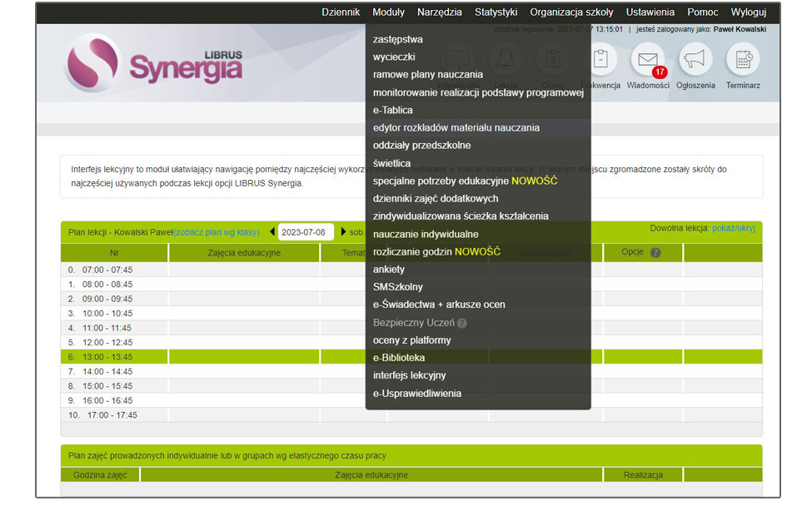Select lesson row 2. 09:00 - 09:45
The height and width of the screenshot is (506, 812).
411,299
